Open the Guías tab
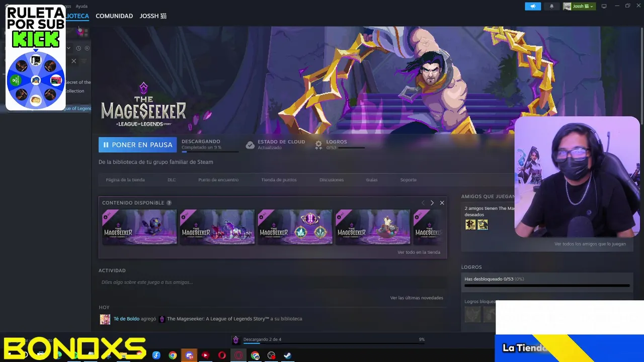The image size is (644, 362). click(x=372, y=179)
